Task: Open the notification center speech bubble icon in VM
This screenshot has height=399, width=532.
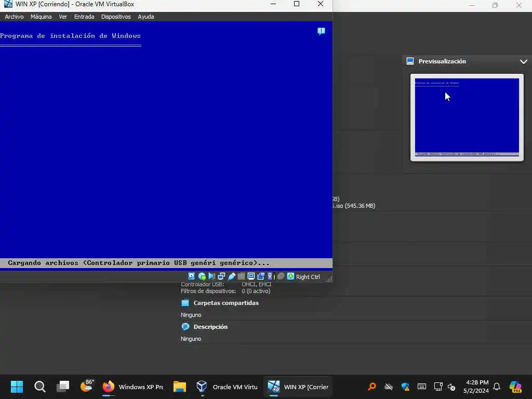Action: point(321,32)
